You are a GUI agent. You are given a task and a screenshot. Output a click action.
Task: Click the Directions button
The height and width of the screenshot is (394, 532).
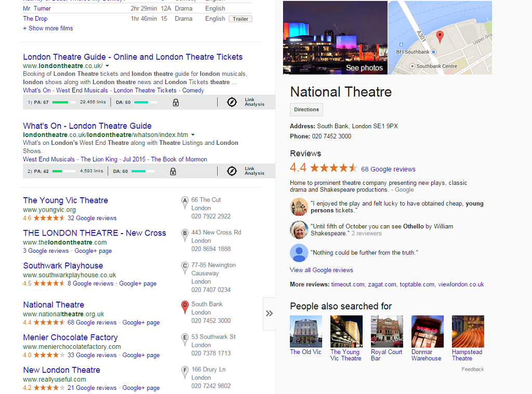pyautogui.click(x=307, y=110)
